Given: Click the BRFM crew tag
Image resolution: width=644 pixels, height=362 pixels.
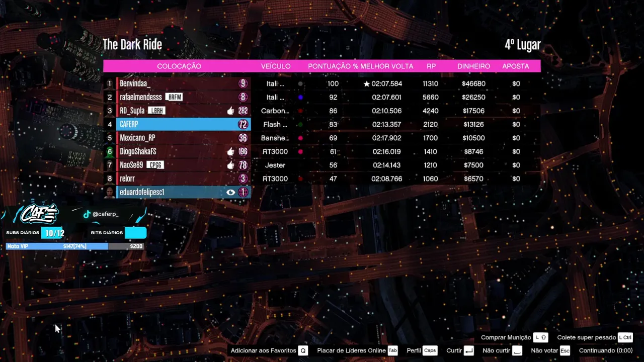Looking at the screenshot, I should click(x=174, y=97).
